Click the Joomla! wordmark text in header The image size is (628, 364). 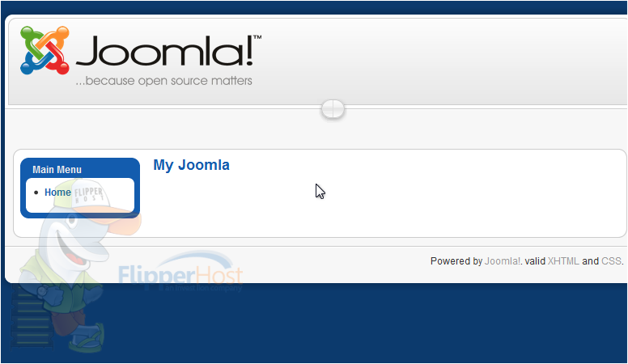(164, 50)
